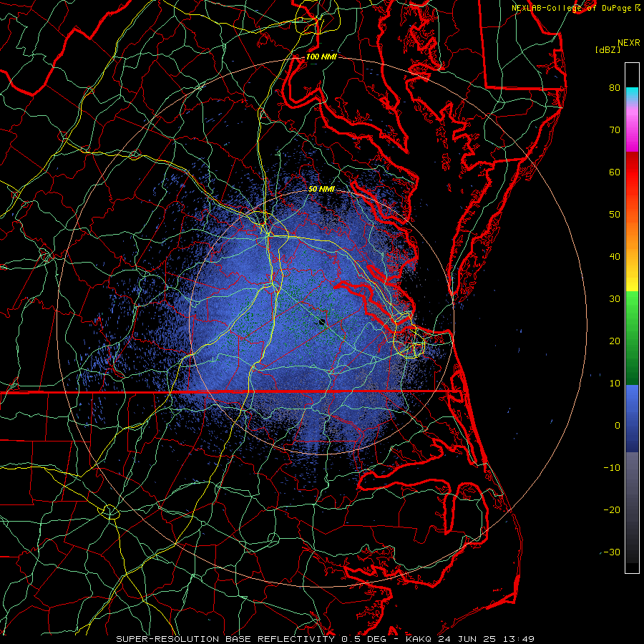Click the KAKQ station identifier in the caption
This screenshot has width=644, height=644.
[420, 639]
